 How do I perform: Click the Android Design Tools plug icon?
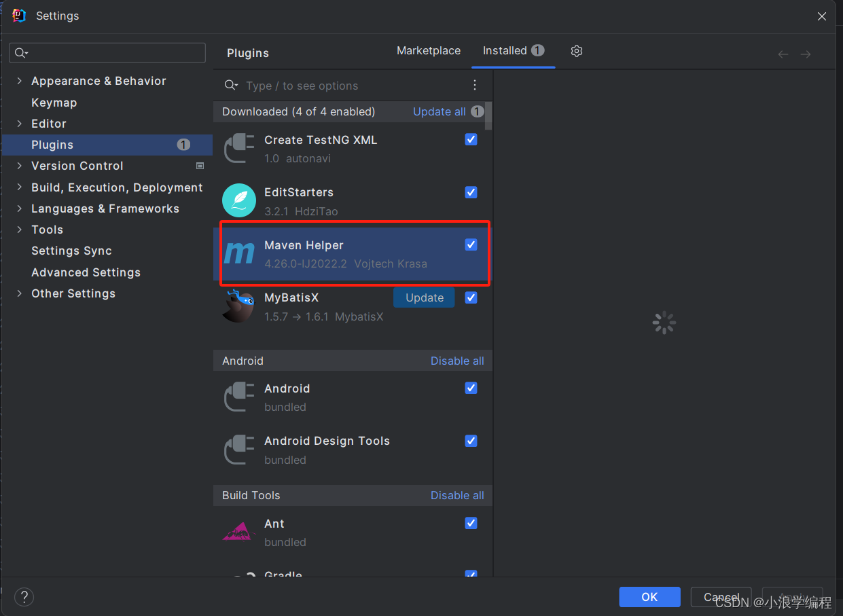tap(239, 450)
